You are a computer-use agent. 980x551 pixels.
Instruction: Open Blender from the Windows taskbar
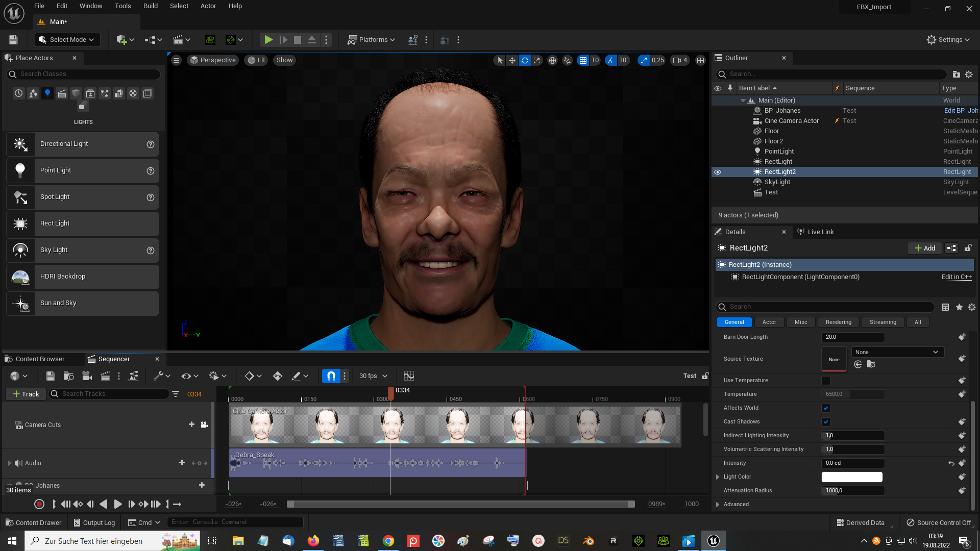588,541
